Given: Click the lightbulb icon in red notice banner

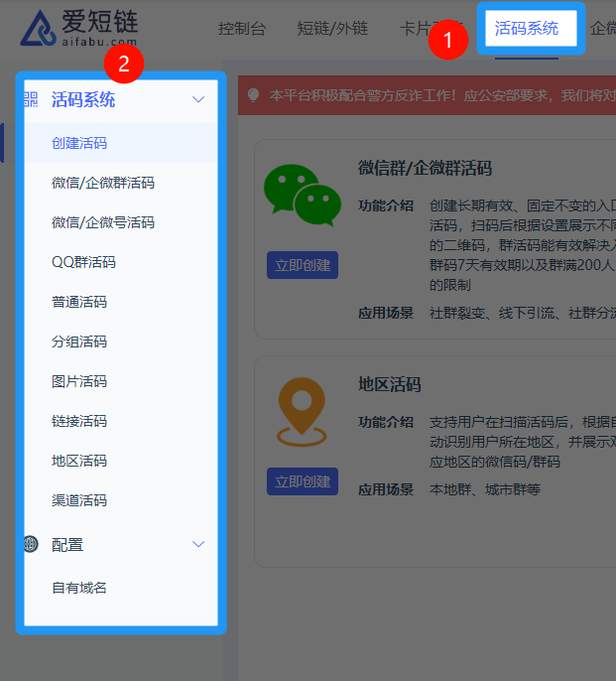Looking at the screenshot, I should [254, 95].
